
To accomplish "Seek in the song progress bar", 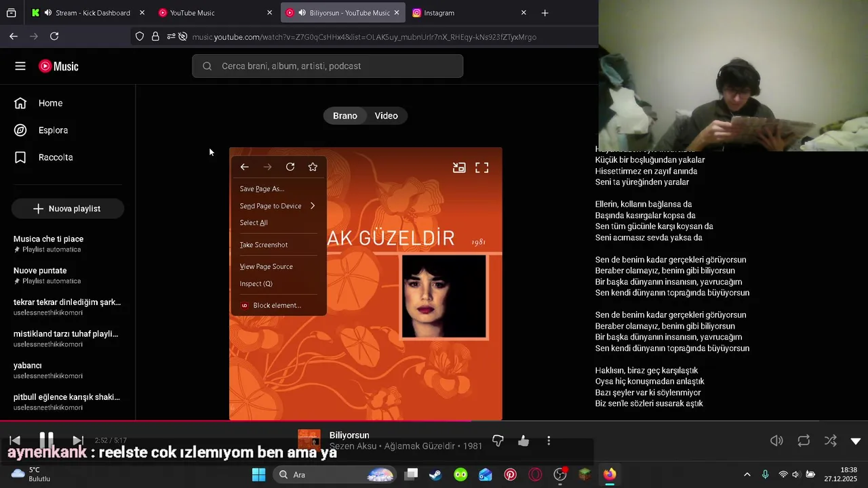I will [x=434, y=422].
